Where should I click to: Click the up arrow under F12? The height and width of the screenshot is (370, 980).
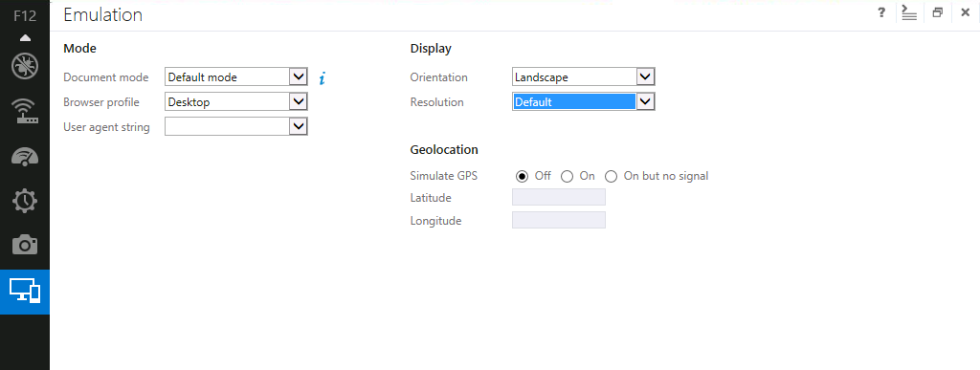click(x=25, y=38)
